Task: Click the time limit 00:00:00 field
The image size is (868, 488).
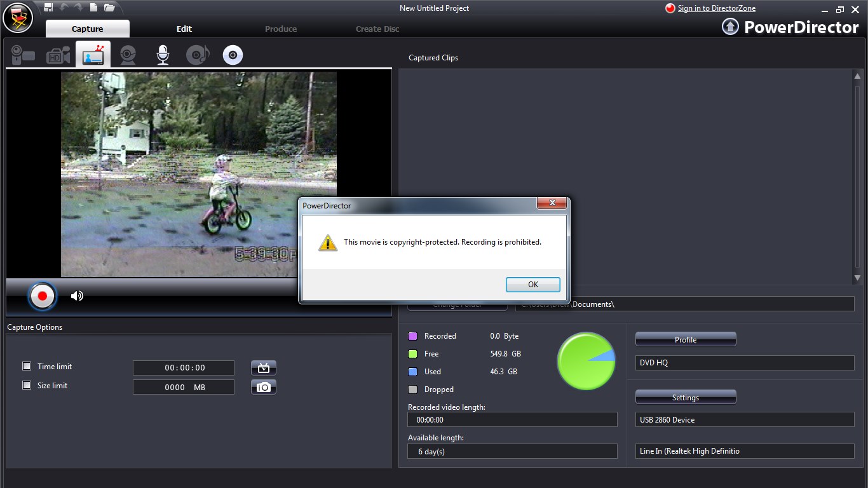Action: pos(184,368)
